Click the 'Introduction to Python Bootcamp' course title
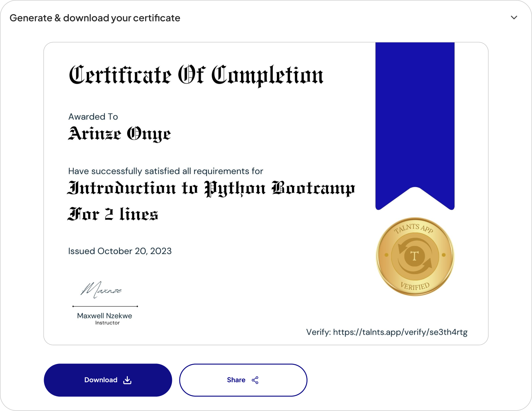The height and width of the screenshot is (411, 532). tap(211, 189)
